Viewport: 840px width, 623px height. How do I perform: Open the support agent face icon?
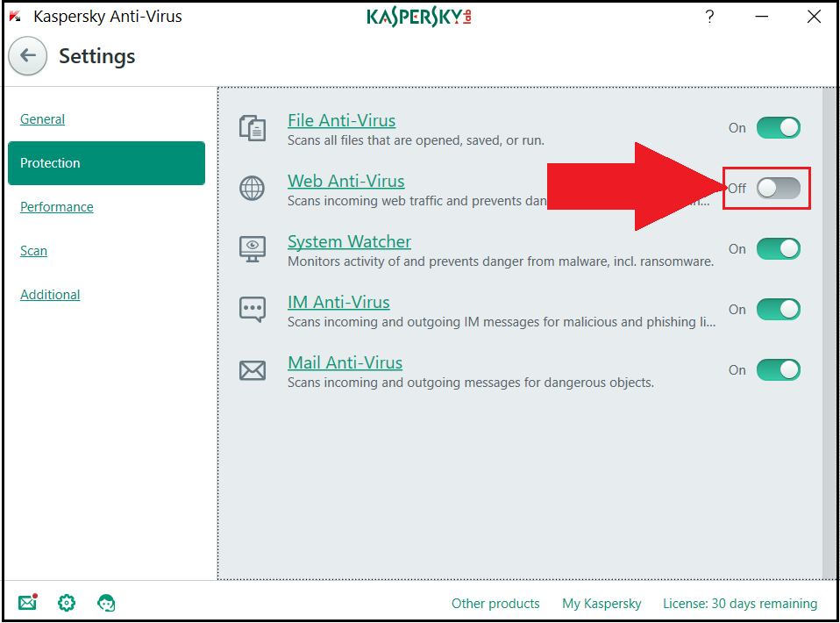106,603
